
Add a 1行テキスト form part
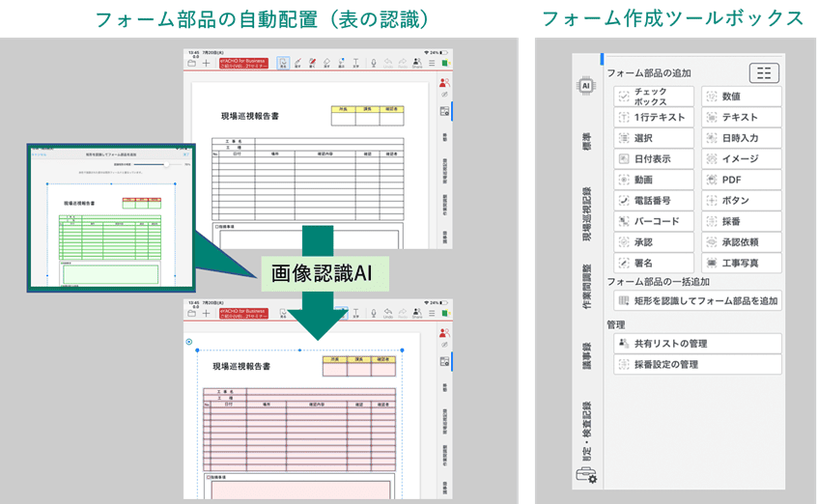click(x=654, y=118)
